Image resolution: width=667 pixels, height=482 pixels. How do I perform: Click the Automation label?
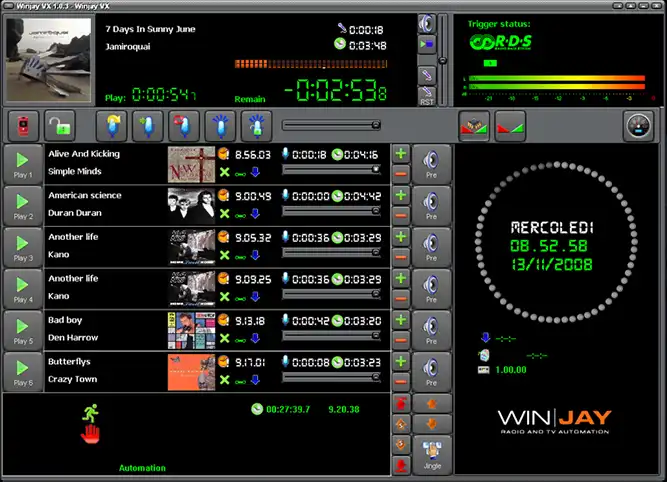tap(142, 468)
